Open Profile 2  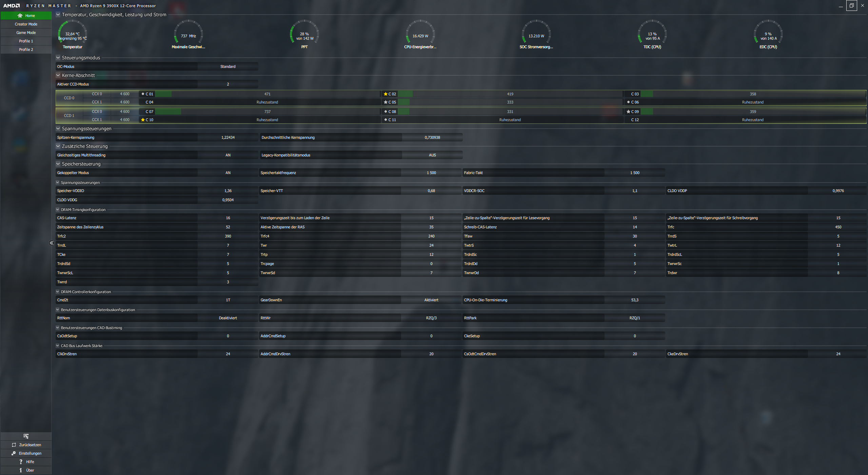point(26,50)
